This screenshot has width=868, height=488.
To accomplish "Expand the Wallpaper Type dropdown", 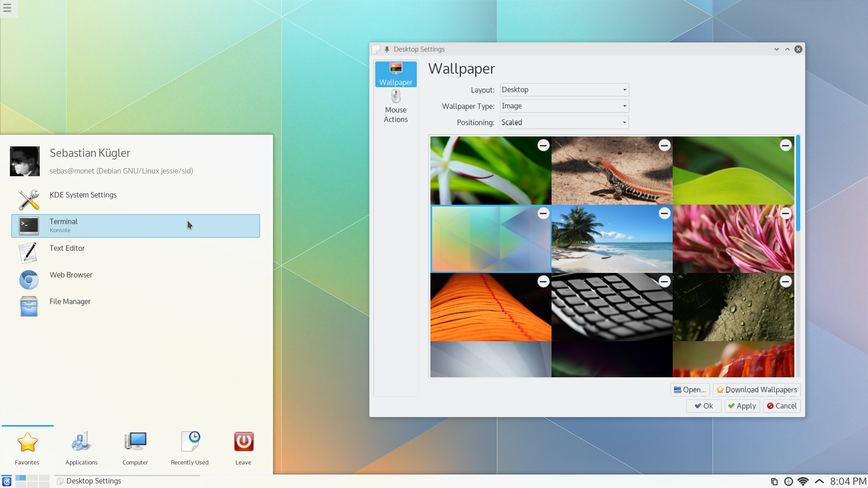I will tap(563, 105).
